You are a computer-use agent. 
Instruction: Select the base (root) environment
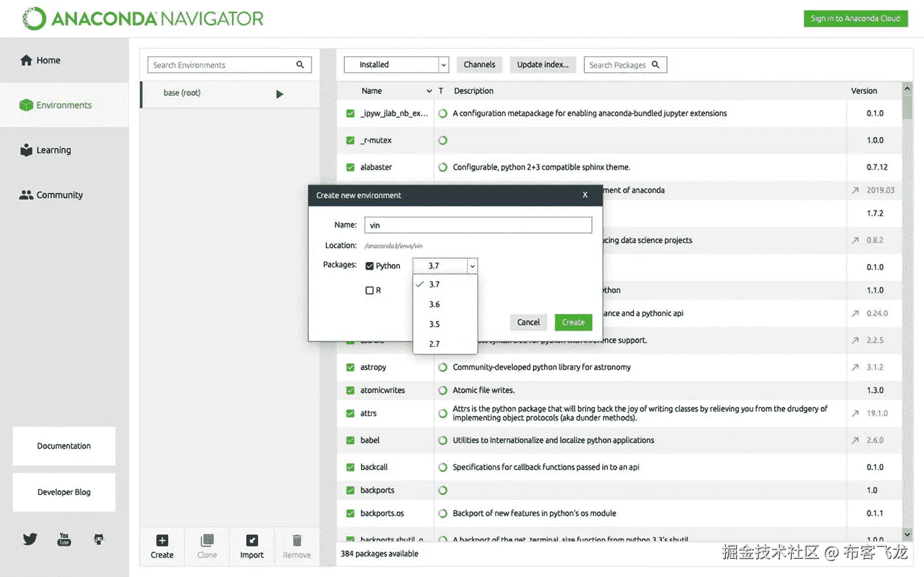click(x=230, y=94)
